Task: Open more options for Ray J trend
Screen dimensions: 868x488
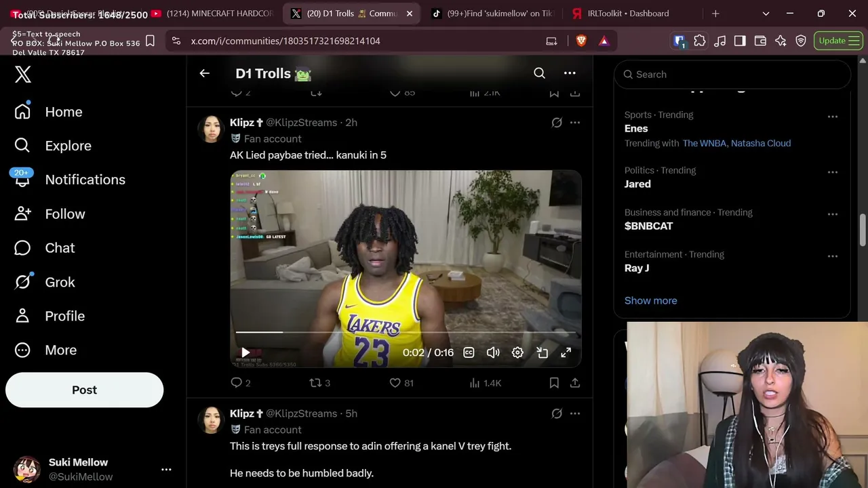Action: [833, 256]
